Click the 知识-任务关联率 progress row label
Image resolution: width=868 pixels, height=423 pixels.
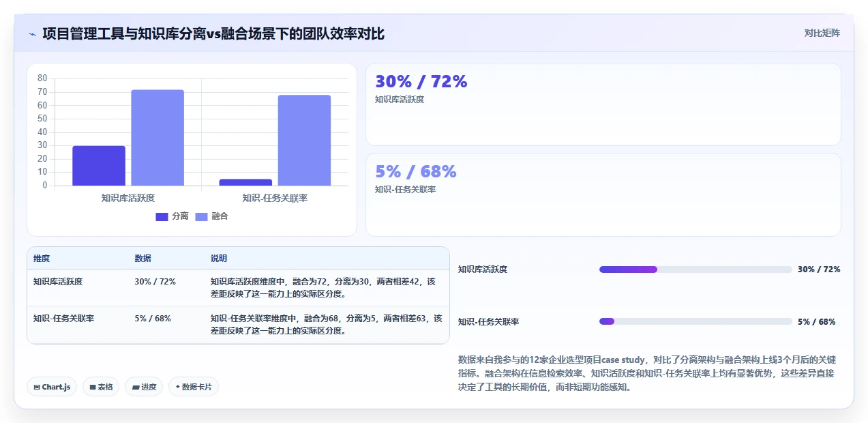(x=489, y=322)
